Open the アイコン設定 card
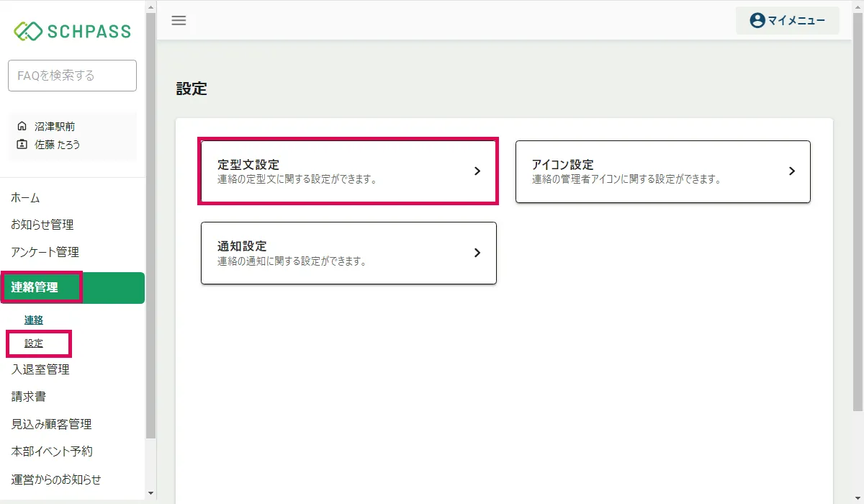This screenshot has height=504, width=864. [663, 171]
